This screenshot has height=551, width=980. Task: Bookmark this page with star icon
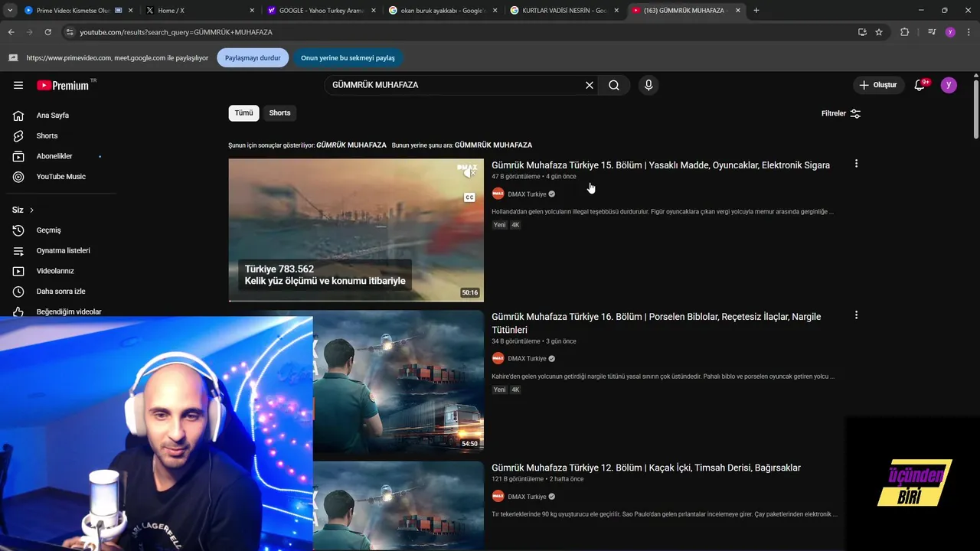pos(879,32)
